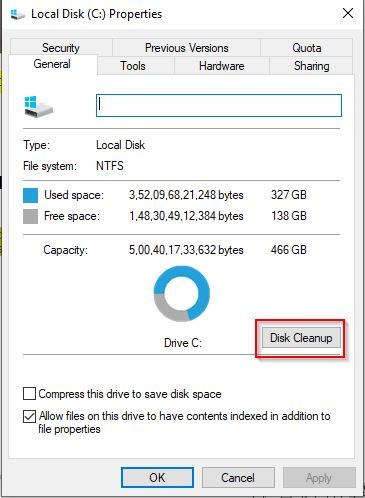365x498 pixels.
Task: Select the General tab
Action: tap(52, 64)
